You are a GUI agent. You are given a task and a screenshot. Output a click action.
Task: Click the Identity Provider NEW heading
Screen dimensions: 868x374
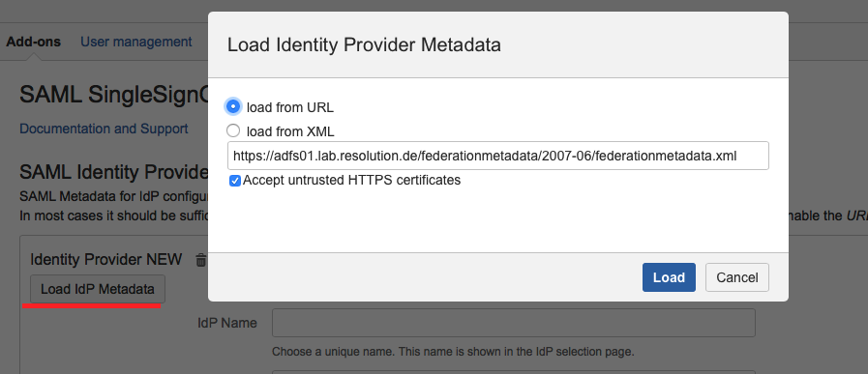105,259
